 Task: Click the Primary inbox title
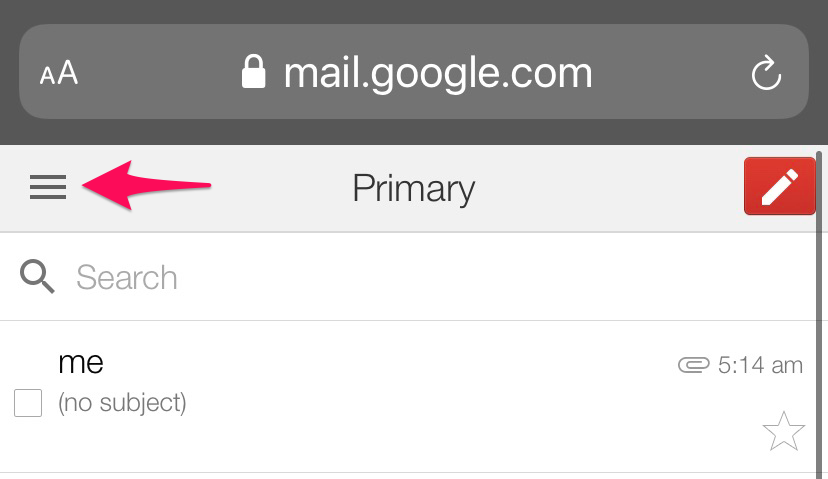point(413,188)
